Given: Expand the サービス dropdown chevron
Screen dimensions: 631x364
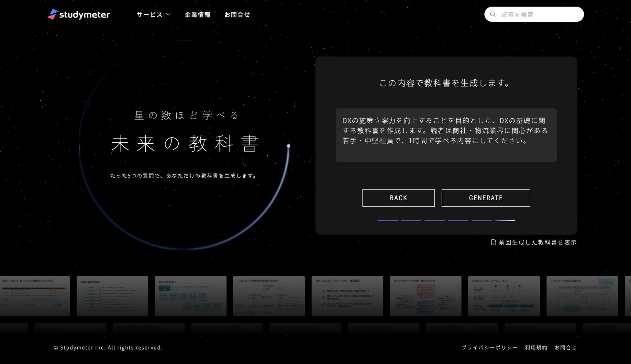Looking at the screenshot, I should pyautogui.click(x=168, y=14).
